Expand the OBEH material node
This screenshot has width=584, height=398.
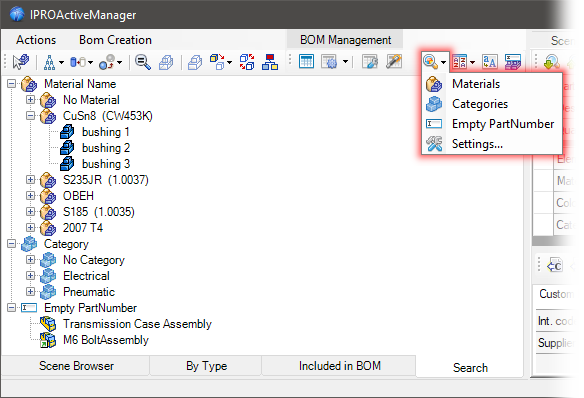[x=31, y=196]
